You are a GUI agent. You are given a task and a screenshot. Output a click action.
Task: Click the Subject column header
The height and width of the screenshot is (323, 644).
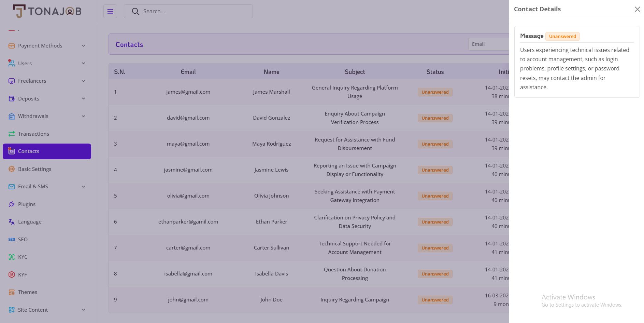(x=355, y=72)
